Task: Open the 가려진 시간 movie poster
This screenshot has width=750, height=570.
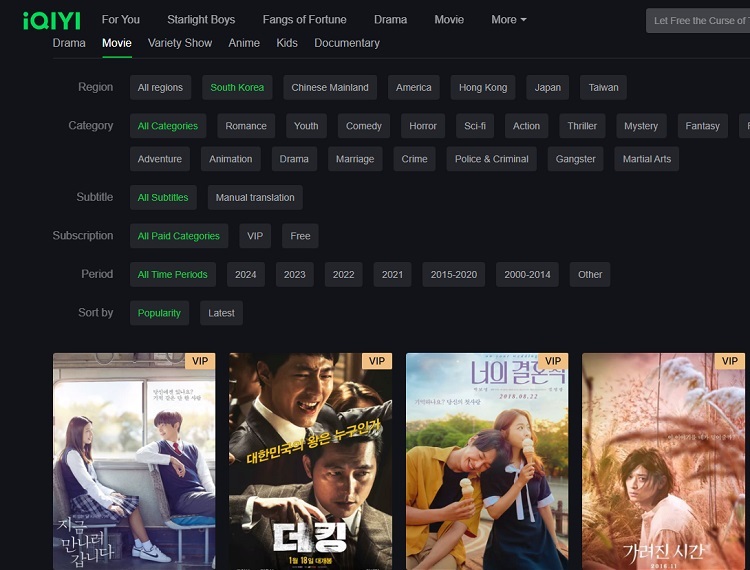Action: click(x=663, y=461)
